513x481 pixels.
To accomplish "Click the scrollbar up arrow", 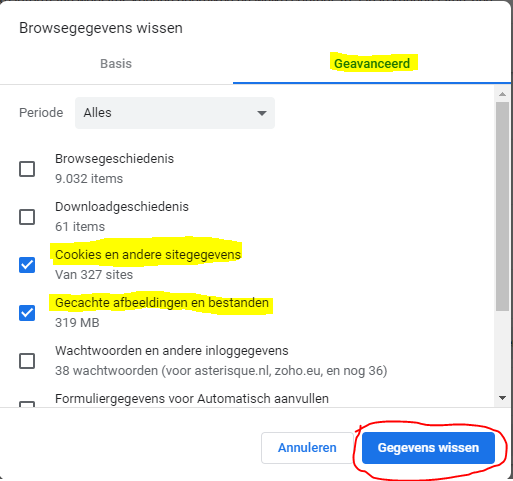I will (502, 94).
